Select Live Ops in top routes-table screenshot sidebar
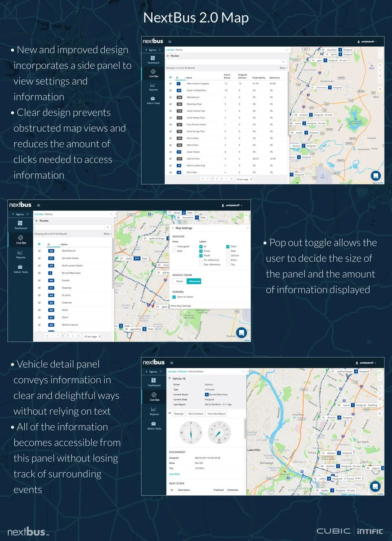The width and height of the screenshot is (392, 541). click(153, 73)
